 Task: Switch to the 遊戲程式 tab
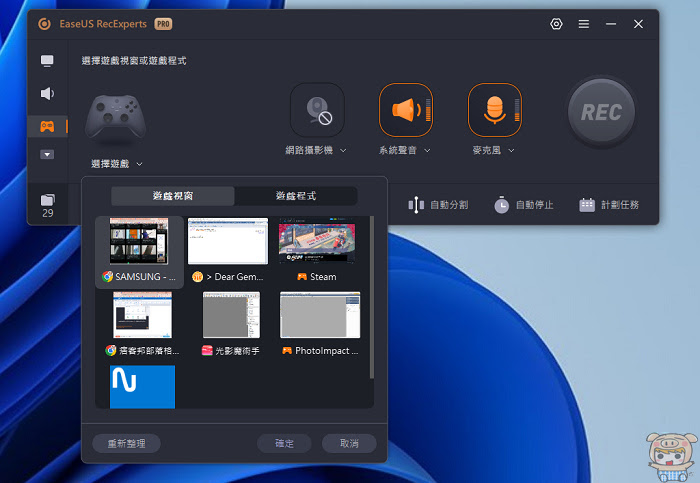[x=296, y=196]
